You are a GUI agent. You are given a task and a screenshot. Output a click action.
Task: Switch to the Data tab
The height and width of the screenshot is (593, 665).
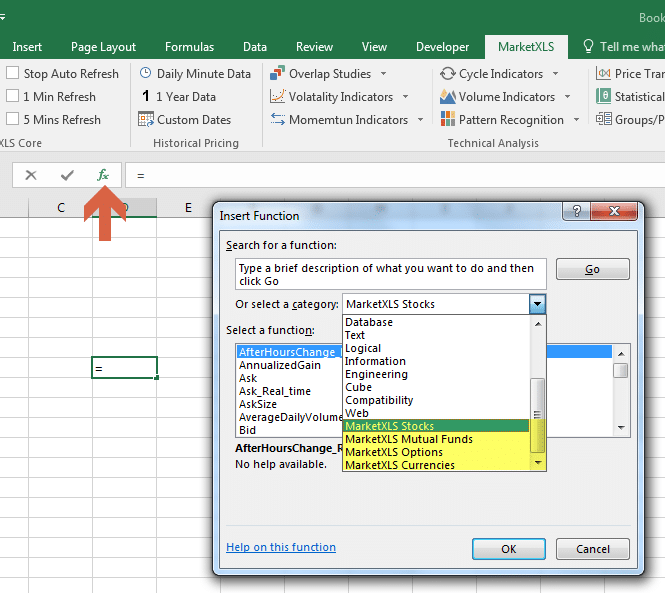254,47
